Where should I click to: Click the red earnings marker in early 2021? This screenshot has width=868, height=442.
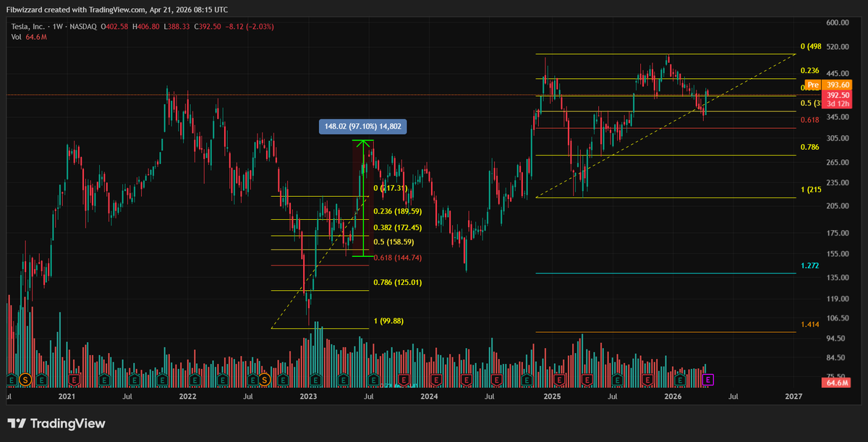click(74, 379)
